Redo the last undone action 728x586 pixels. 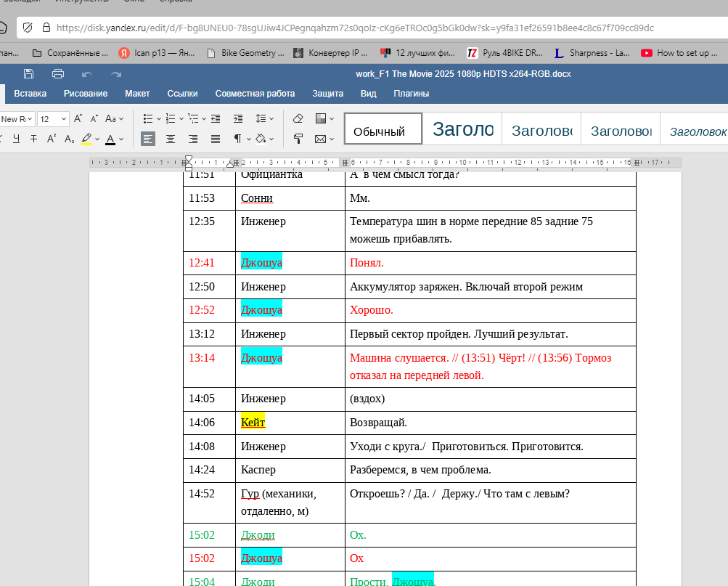[x=116, y=74]
